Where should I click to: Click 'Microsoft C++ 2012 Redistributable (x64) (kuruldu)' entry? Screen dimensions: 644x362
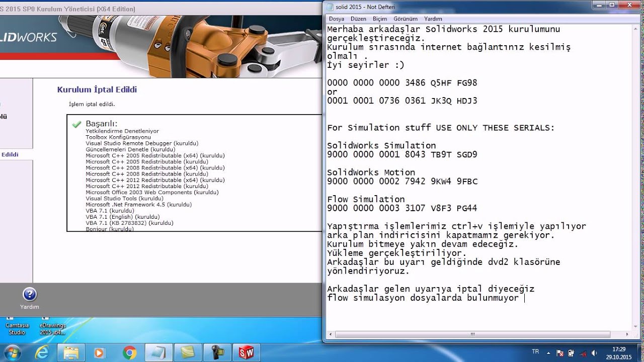coord(155,180)
